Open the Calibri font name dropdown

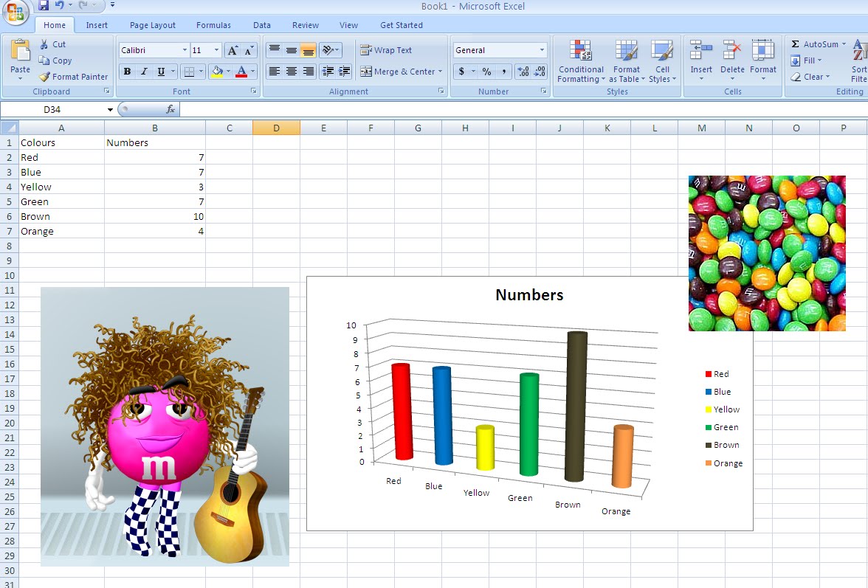coord(185,50)
